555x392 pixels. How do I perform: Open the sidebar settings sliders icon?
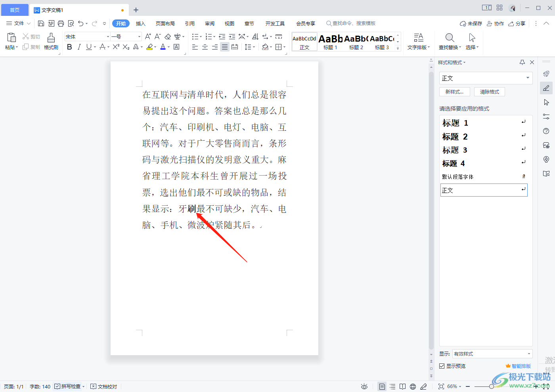tap(546, 117)
